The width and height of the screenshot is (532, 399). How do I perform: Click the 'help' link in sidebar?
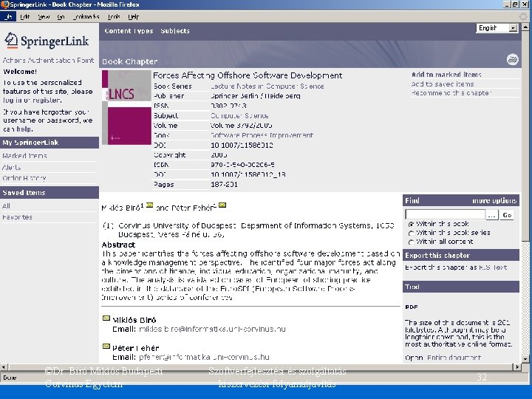coord(24,129)
